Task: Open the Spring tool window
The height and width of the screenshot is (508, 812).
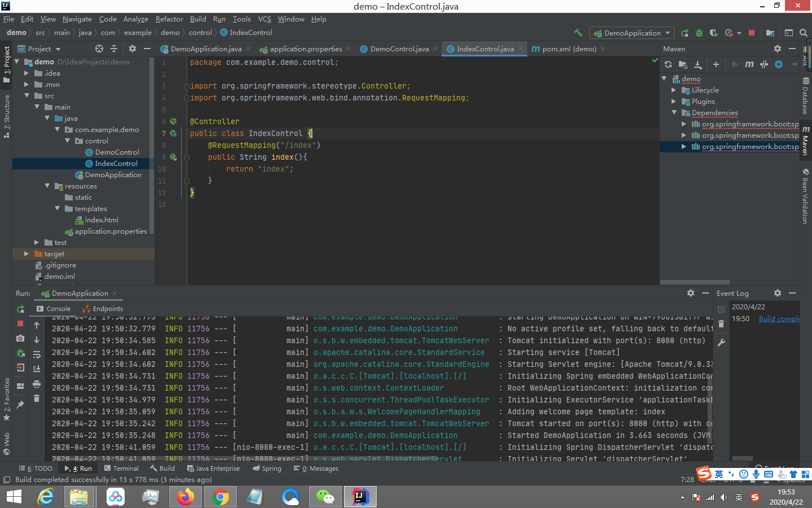Action: tap(267, 468)
